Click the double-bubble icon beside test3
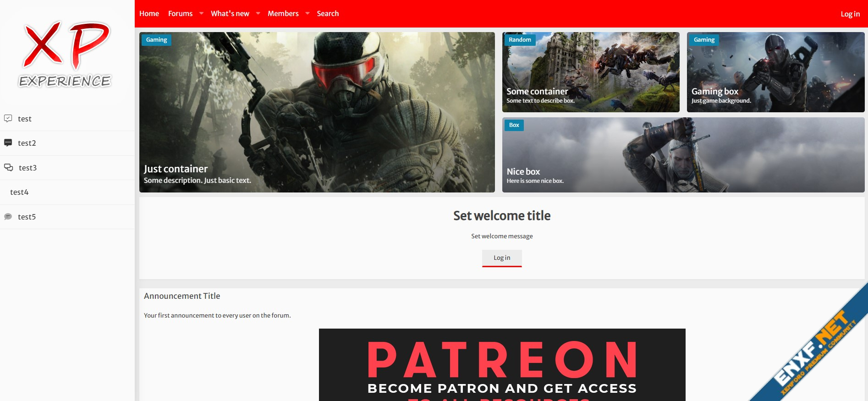The height and width of the screenshot is (401, 868). (8, 168)
